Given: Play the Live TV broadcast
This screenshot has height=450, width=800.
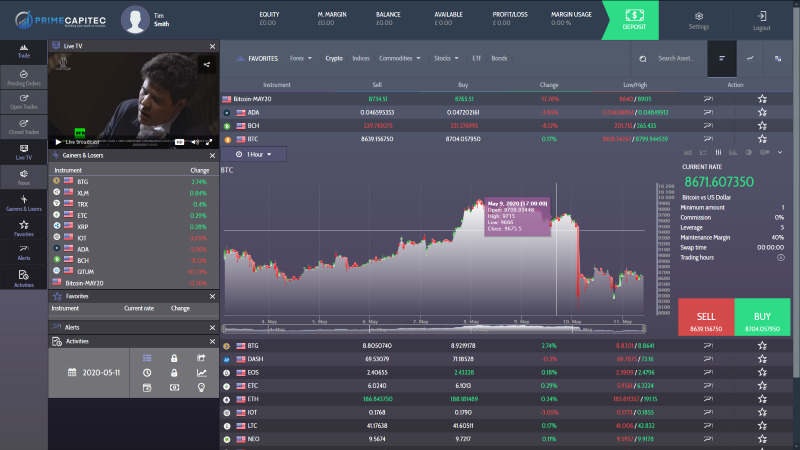Looking at the screenshot, I should coord(58,142).
